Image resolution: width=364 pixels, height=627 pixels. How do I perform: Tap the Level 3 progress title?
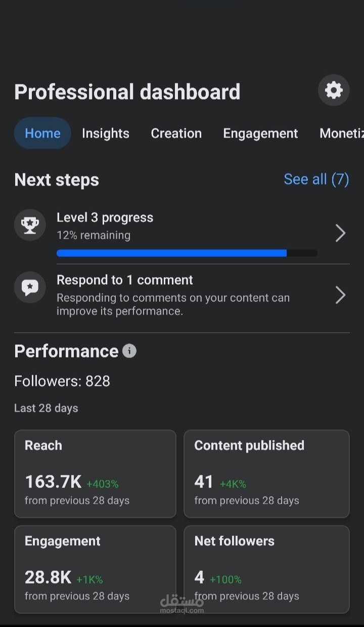coord(105,217)
